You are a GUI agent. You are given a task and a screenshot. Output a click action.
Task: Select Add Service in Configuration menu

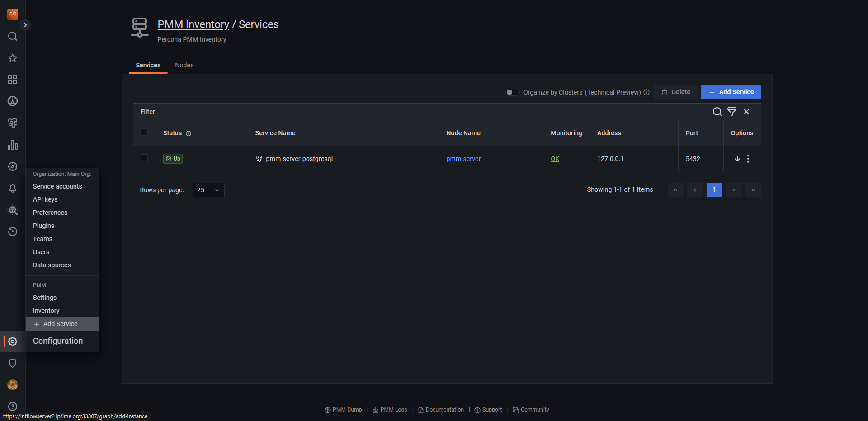point(62,324)
